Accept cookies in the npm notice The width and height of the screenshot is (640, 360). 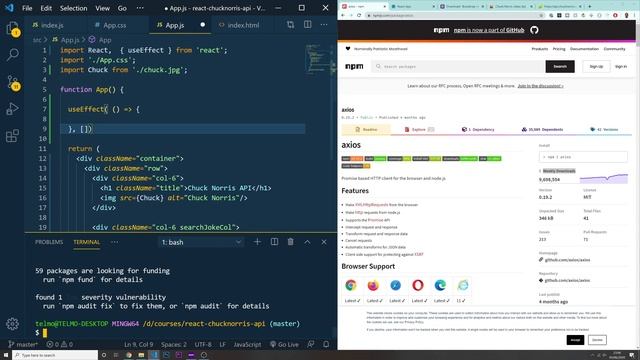(x=575, y=340)
